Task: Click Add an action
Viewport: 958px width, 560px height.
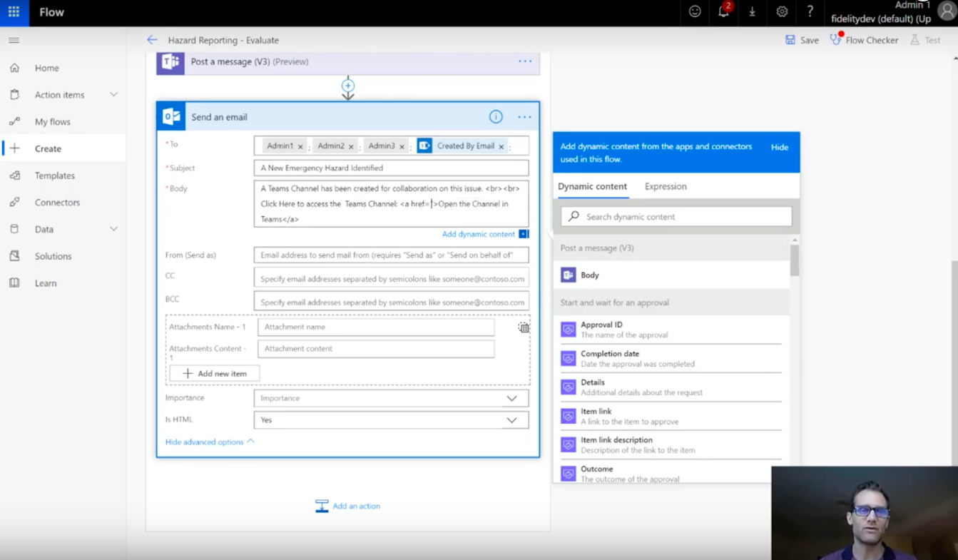Action: (x=348, y=506)
